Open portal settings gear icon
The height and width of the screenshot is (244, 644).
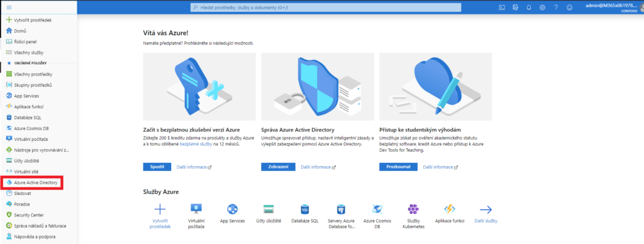click(x=542, y=8)
